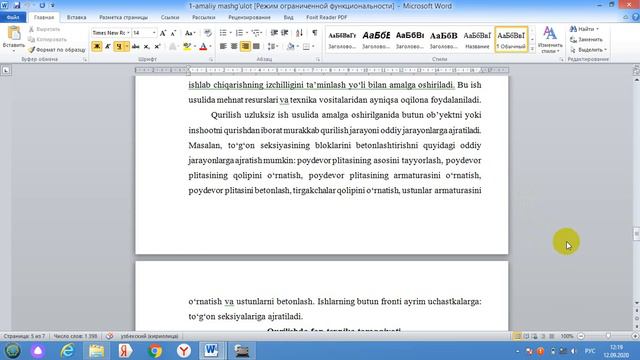Click Найти (Find) button
640x360 pixels.
[584, 29]
